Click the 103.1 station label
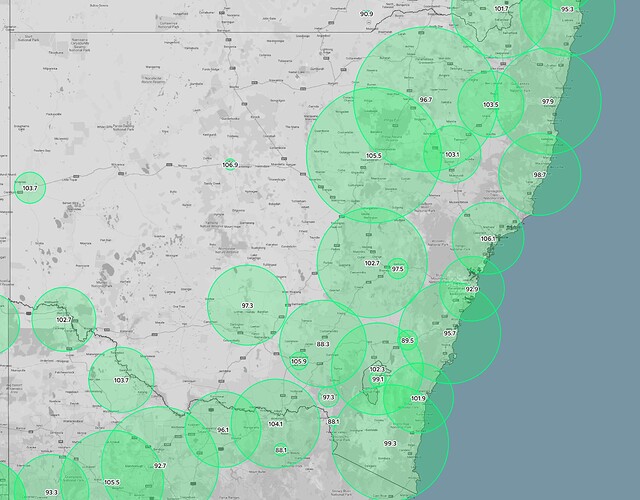Image resolution: width=640 pixels, height=500 pixels. click(451, 155)
